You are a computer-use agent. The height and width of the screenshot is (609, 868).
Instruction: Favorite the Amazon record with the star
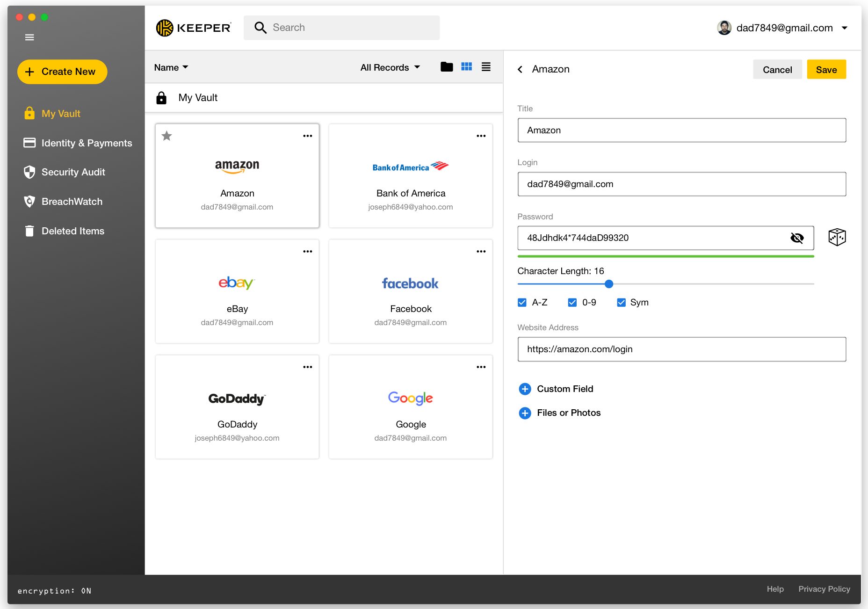click(167, 136)
